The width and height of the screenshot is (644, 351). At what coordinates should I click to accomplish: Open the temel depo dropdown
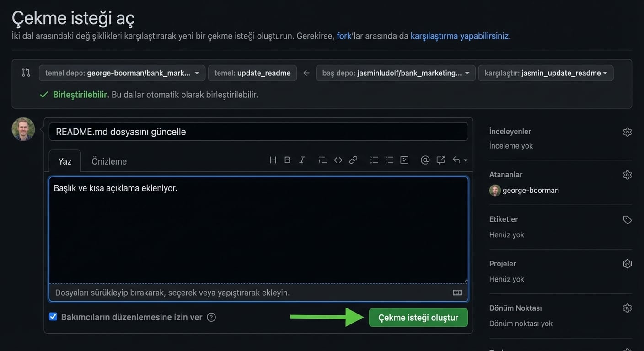pyautogui.click(x=122, y=73)
